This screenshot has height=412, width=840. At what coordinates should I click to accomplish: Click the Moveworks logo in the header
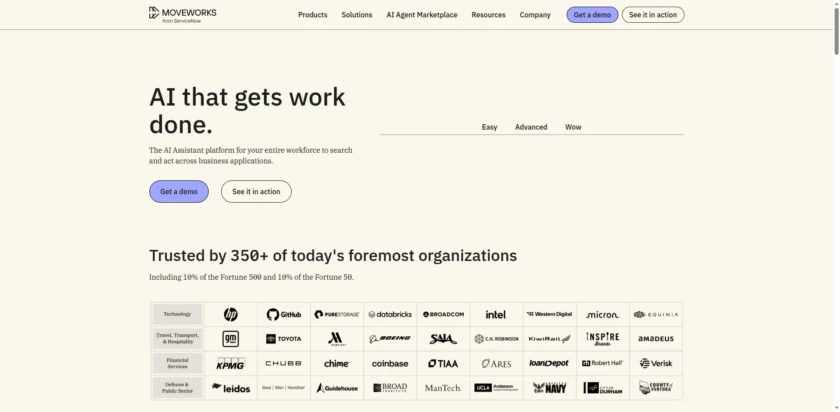pyautogui.click(x=183, y=14)
